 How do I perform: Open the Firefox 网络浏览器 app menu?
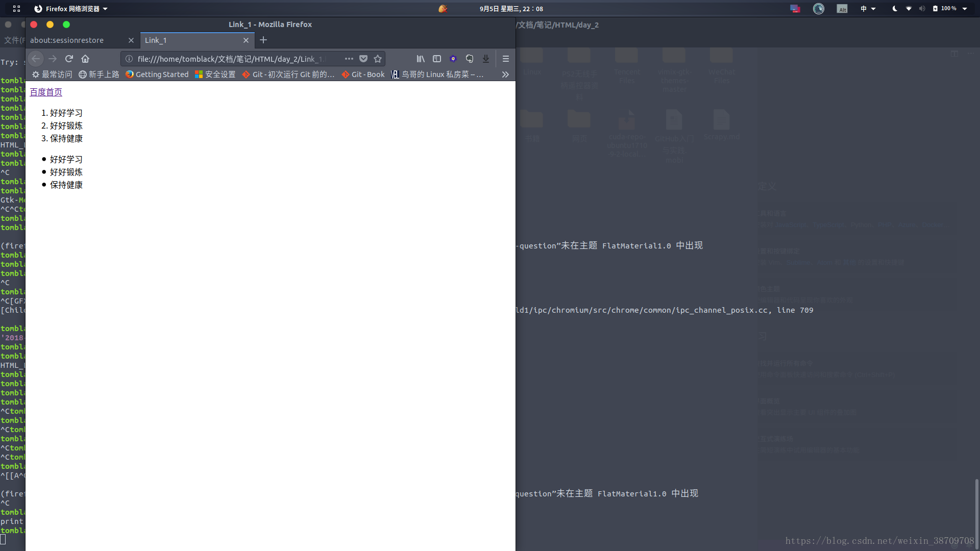71,9
